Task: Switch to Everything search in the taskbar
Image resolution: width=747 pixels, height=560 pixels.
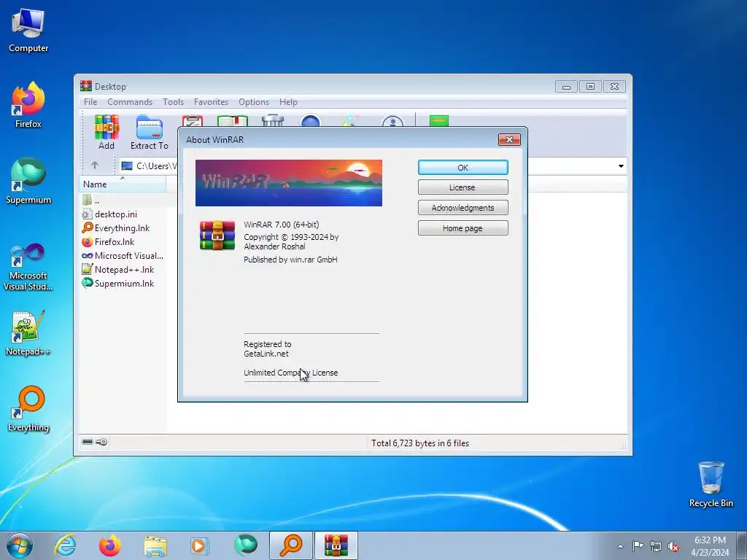Action: tap(291, 545)
